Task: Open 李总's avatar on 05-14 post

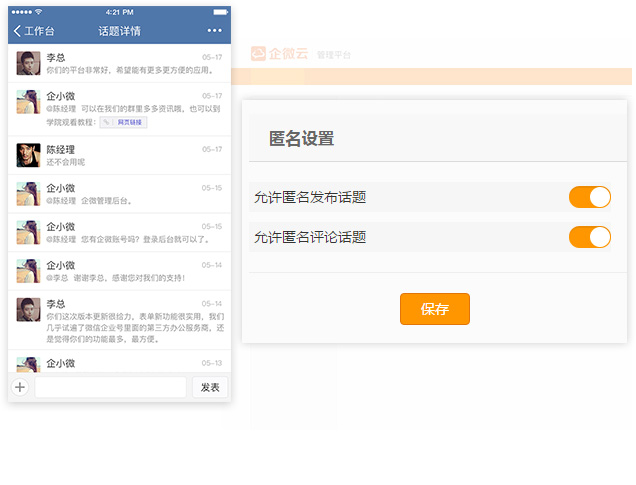Action: tap(28, 309)
